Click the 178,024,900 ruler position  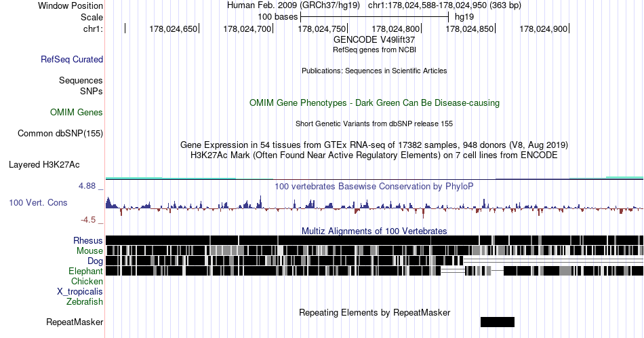pyautogui.click(x=544, y=29)
